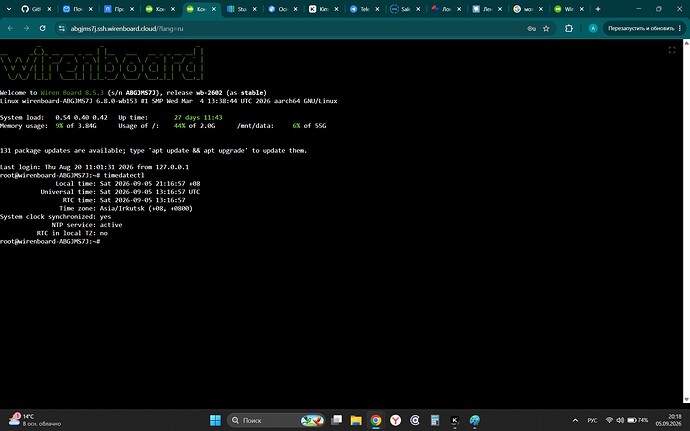This screenshot has width=690, height=431.
Task: Open the Stu browser tab
Action: (x=236, y=9)
